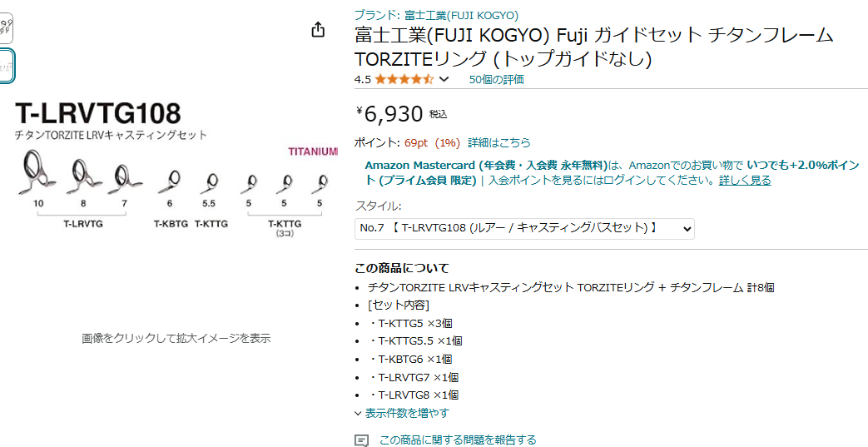The image size is (868, 447).
Task: Click the orange star rating icons
Action: tap(404, 79)
